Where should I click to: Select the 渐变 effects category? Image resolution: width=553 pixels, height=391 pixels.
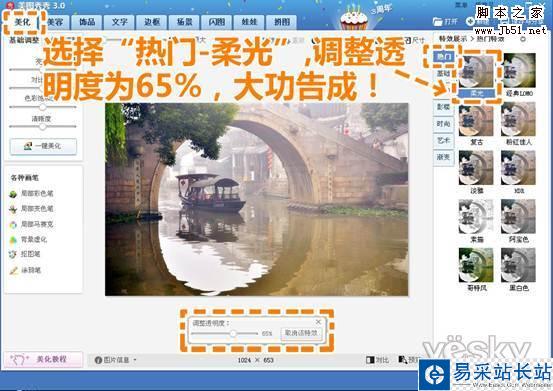(443, 157)
